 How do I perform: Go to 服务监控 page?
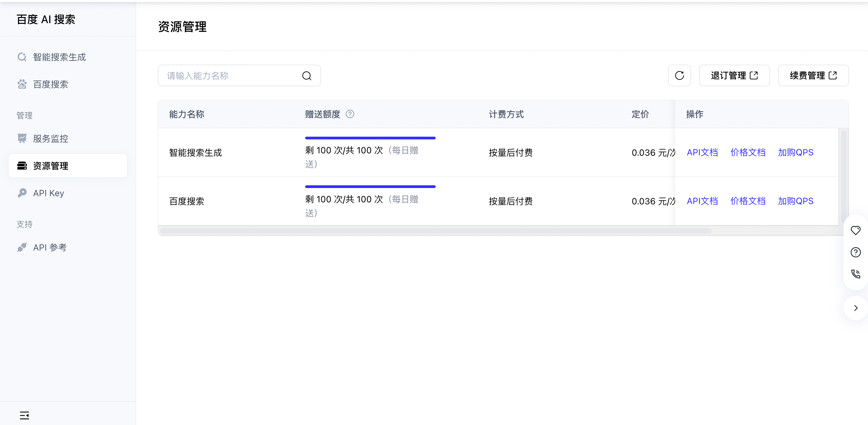click(x=50, y=139)
